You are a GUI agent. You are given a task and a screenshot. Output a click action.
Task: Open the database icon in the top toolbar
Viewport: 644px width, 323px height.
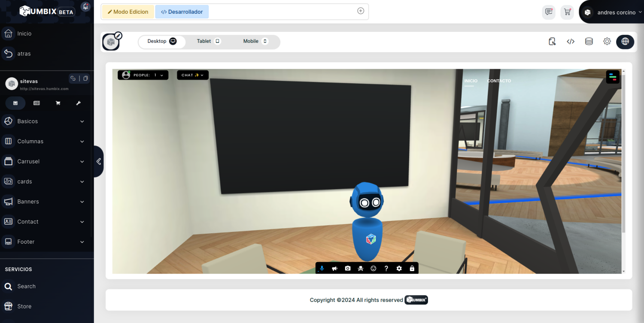click(x=589, y=42)
